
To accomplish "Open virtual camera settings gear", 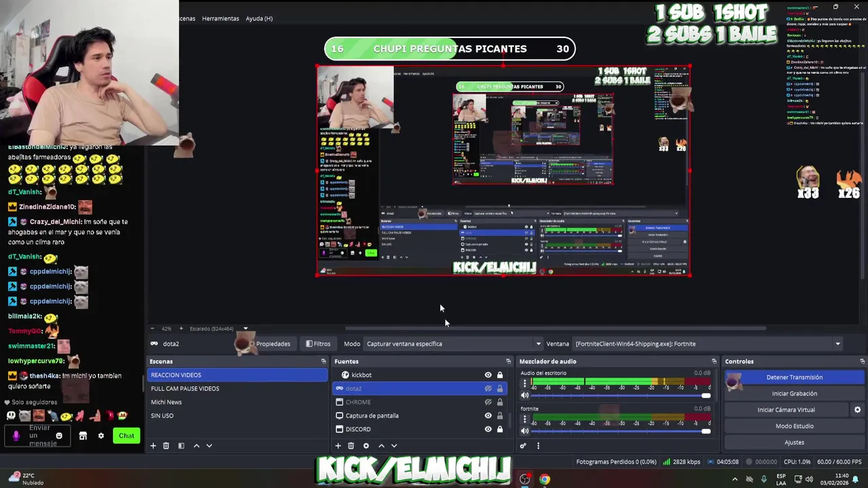I will click(857, 410).
